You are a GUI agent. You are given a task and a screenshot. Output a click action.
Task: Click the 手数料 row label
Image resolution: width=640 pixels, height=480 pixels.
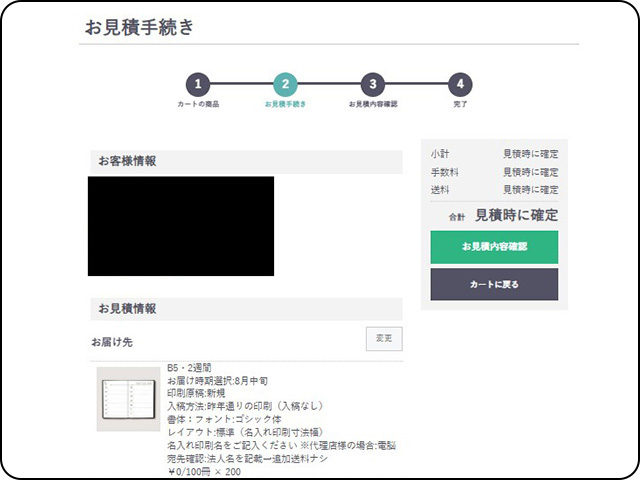tap(444, 172)
